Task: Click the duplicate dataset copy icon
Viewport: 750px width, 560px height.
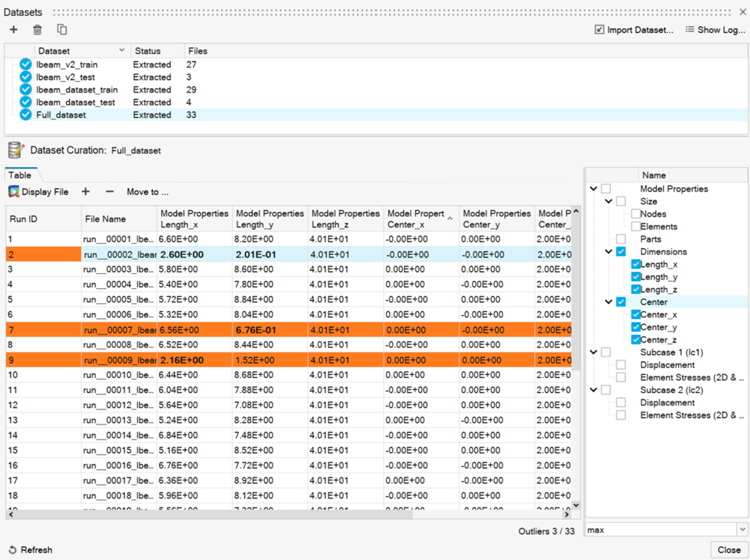Action: pyautogui.click(x=62, y=30)
